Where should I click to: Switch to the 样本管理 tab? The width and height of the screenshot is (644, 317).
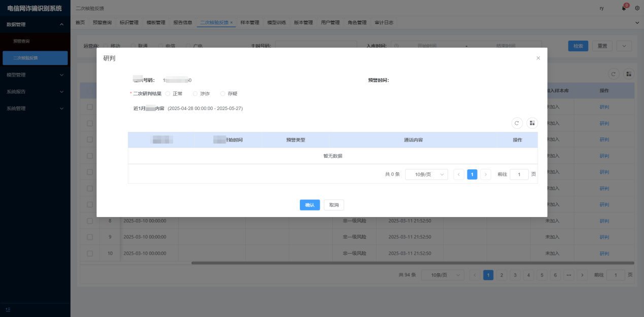[x=250, y=23]
